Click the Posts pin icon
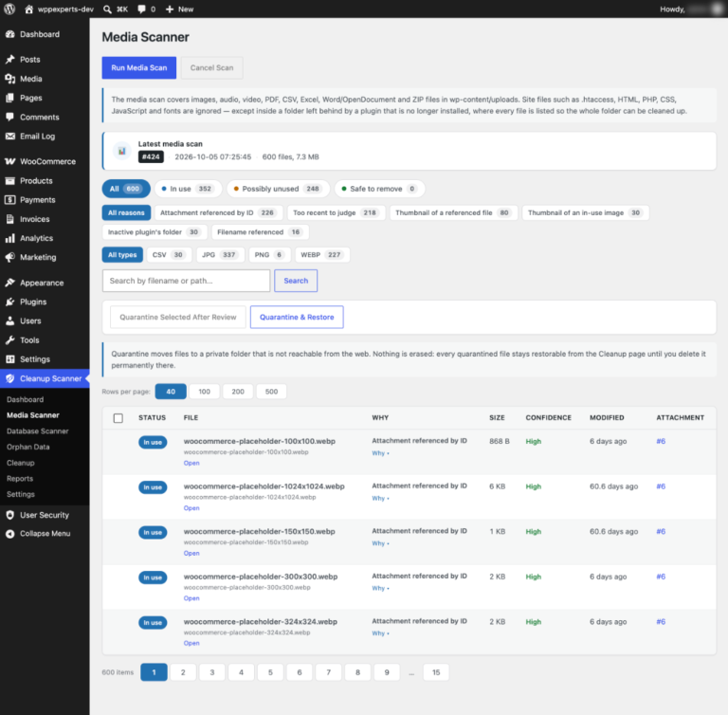 coord(10,60)
